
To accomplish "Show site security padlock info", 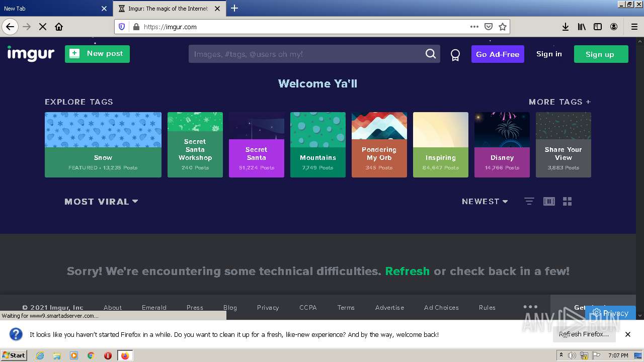I will coord(136,27).
